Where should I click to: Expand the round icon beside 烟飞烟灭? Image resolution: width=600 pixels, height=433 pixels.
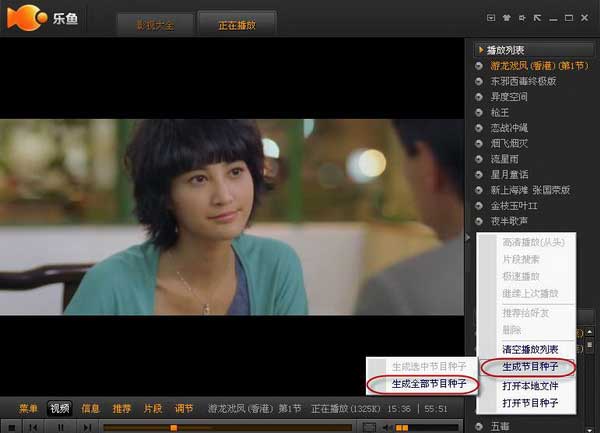click(x=479, y=143)
